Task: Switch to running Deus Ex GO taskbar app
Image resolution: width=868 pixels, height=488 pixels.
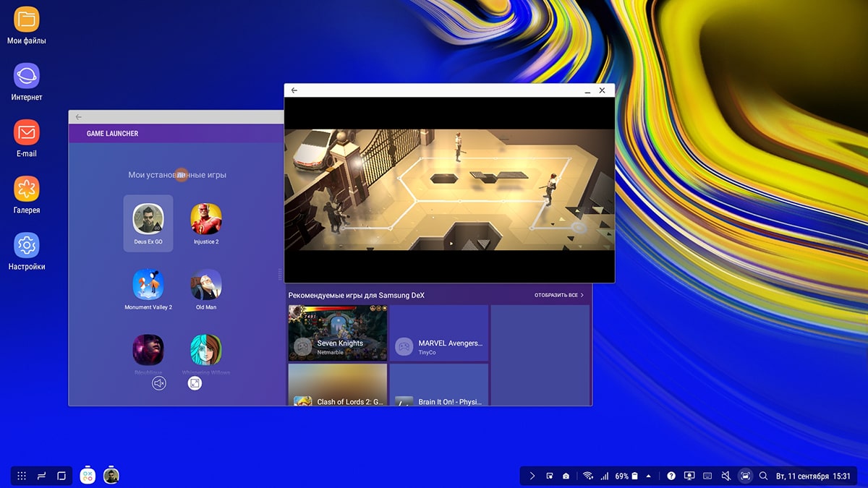Action: pos(111,475)
